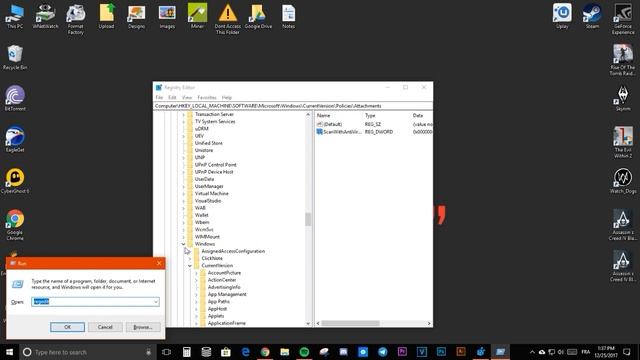Launch The Evil Within 2 shortcut
The image size is (640, 360).
coord(623,142)
